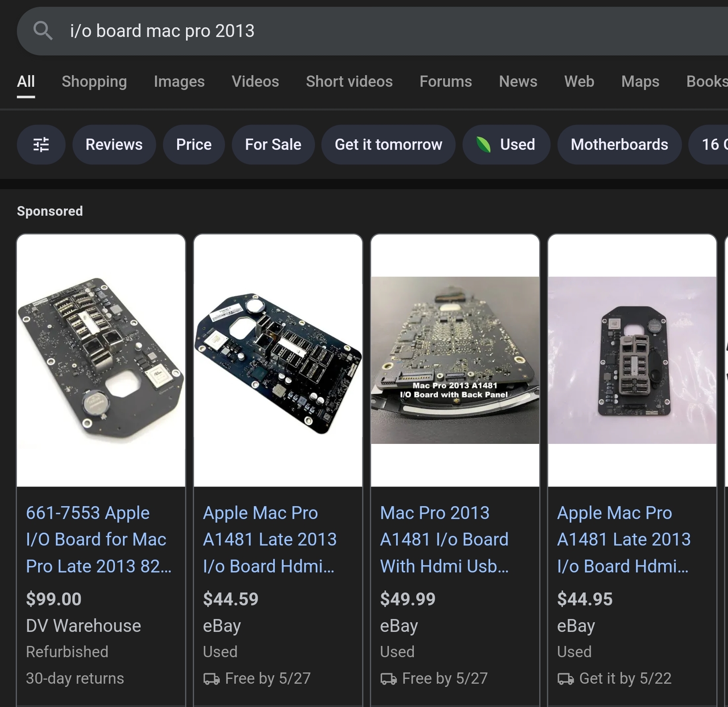Click eBay seller name under $49.99

pyautogui.click(x=399, y=626)
